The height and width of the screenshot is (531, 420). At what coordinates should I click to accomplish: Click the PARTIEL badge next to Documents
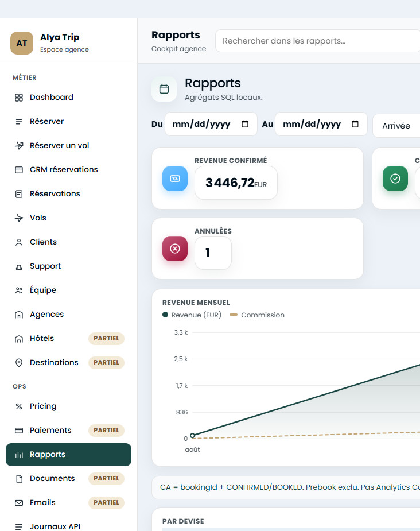pyautogui.click(x=106, y=479)
